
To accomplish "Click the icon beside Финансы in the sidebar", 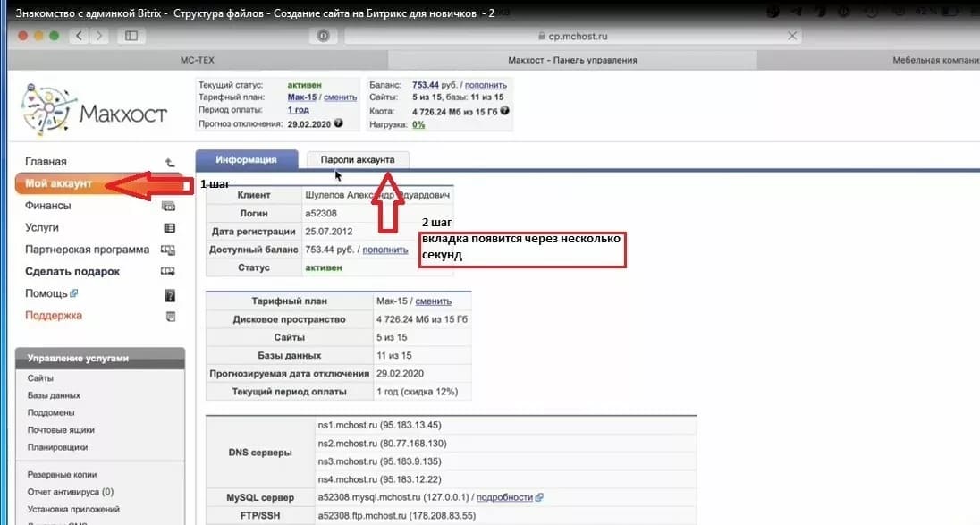I will 168,206.
